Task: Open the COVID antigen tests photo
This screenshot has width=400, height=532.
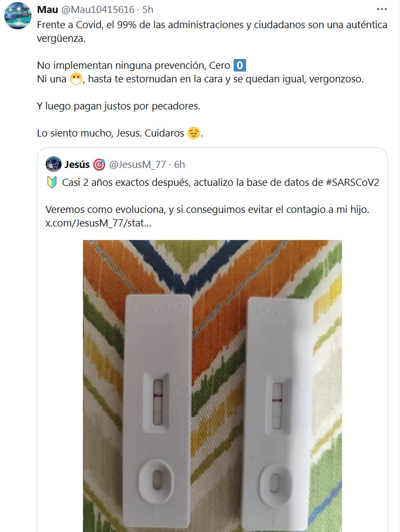Action: pyautogui.click(x=212, y=386)
